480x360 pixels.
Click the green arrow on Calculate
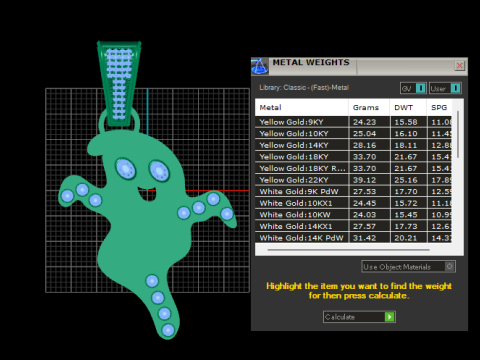[x=389, y=317]
